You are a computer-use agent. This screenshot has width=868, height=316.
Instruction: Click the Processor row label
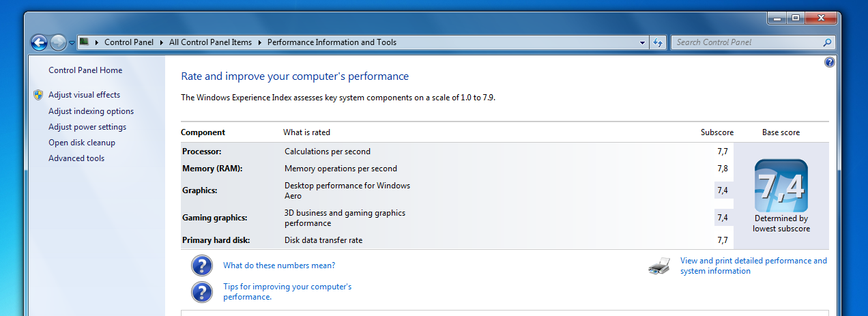(202, 152)
